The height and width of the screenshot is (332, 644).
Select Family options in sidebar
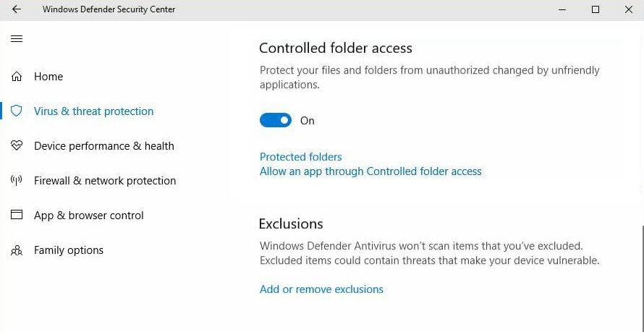pyautogui.click(x=69, y=250)
